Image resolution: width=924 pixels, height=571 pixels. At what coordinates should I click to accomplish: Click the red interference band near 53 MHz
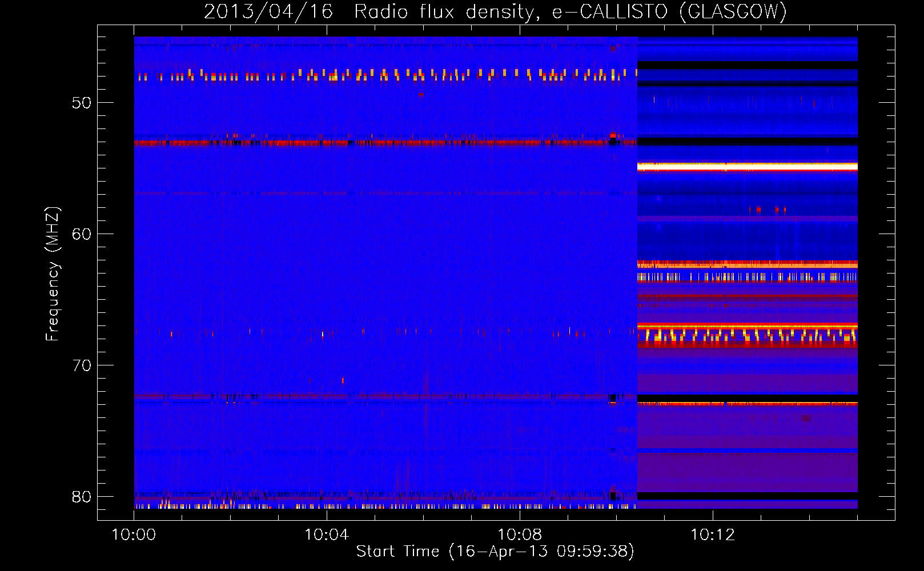coord(385,142)
